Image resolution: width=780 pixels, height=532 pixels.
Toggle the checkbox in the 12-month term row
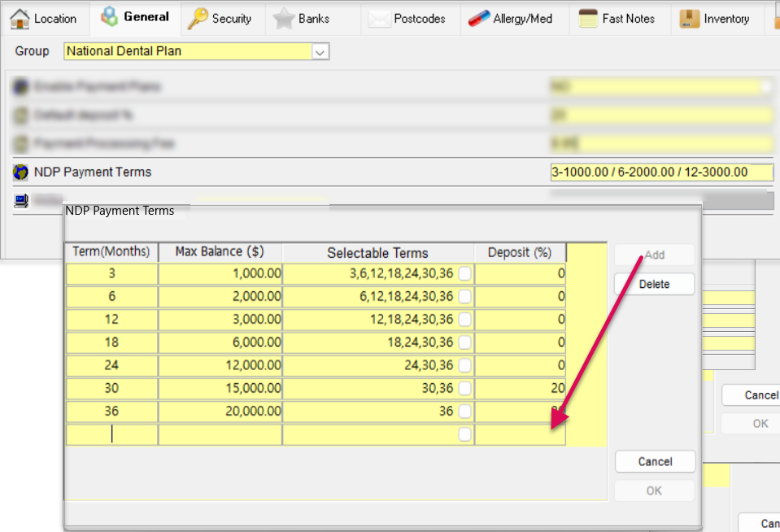pyautogui.click(x=464, y=320)
